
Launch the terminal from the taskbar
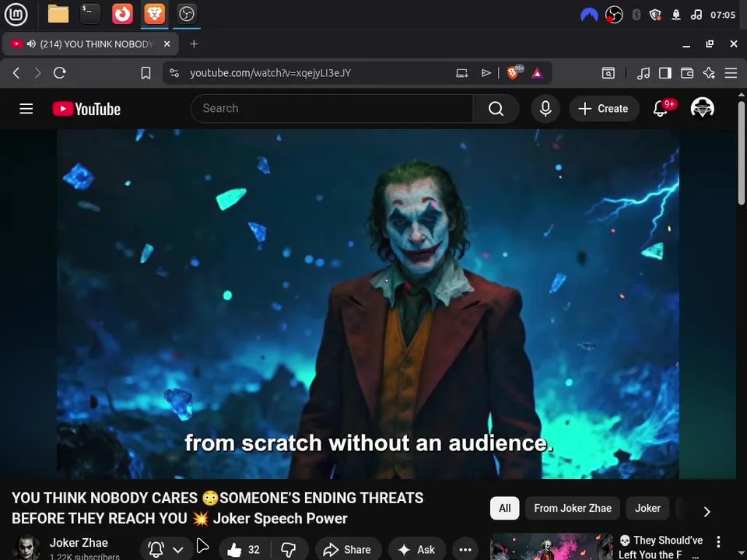[90, 14]
